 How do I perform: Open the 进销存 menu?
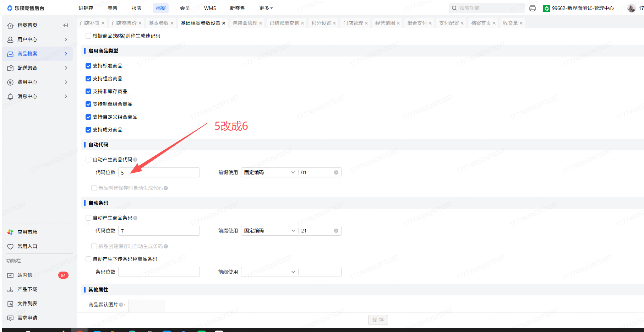[x=86, y=8]
